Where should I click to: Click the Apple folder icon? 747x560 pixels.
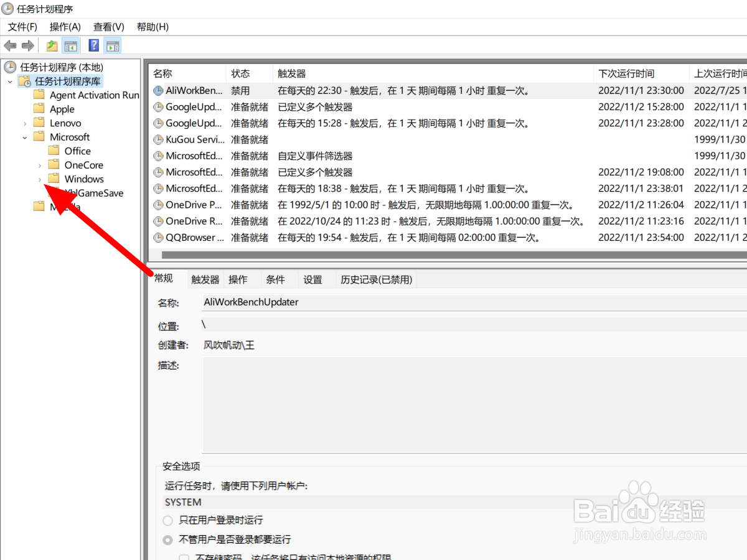click(39, 109)
